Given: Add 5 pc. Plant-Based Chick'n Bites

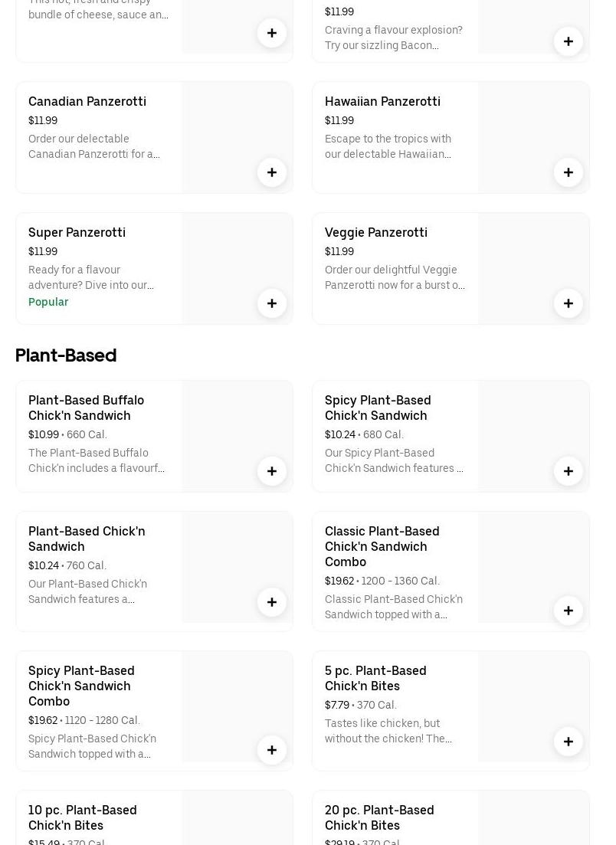Looking at the screenshot, I should point(568,742).
